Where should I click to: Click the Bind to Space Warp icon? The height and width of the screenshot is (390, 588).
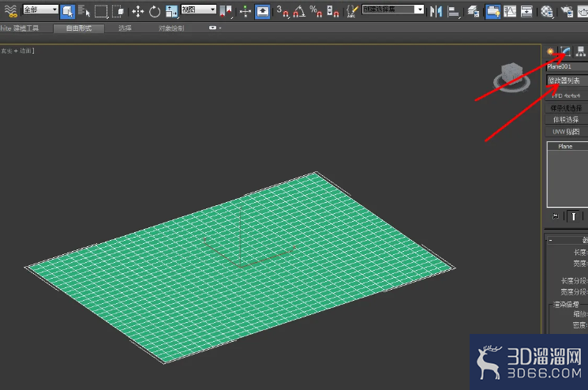[11, 11]
